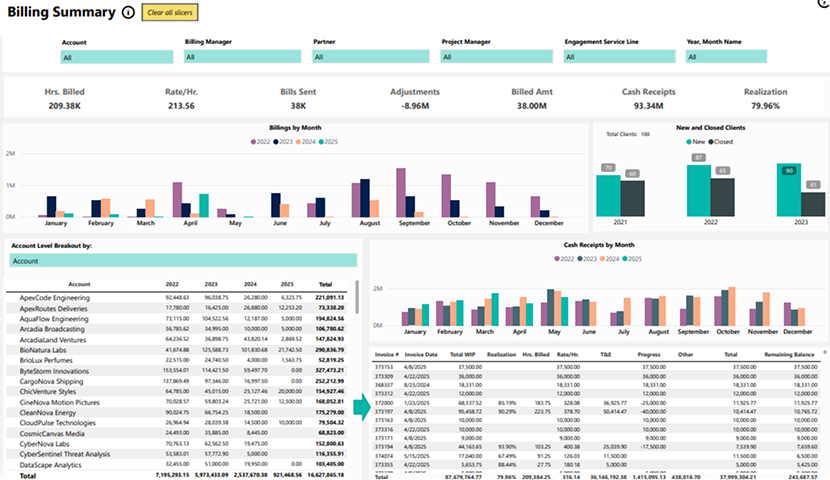Open the Partner slicer dropdown
830x480 pixels.
(370, 58)
